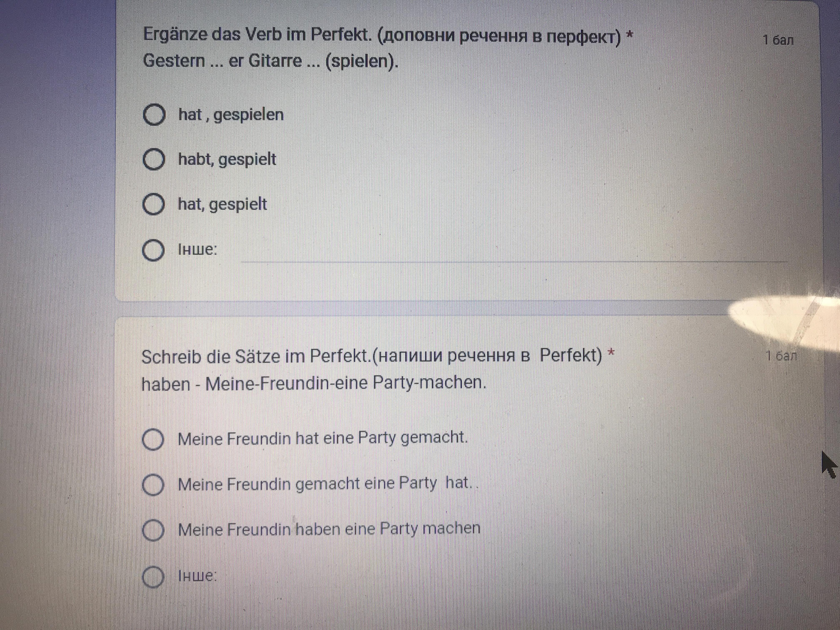Click the '1 бал' label of the Gitarre question
840x630 pixels.
coord(779,40)
